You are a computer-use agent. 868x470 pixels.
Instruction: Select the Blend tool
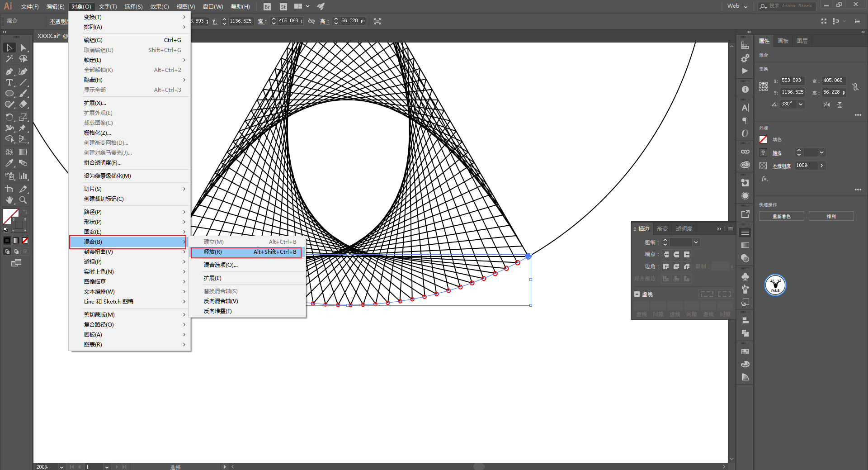(24, 163)
